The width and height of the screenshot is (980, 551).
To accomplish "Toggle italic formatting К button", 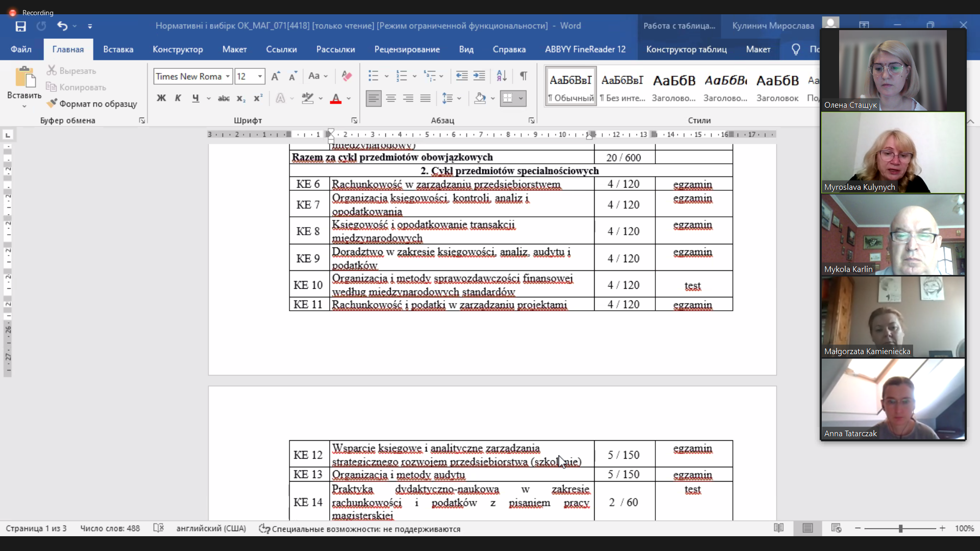I will click(178, 98).
